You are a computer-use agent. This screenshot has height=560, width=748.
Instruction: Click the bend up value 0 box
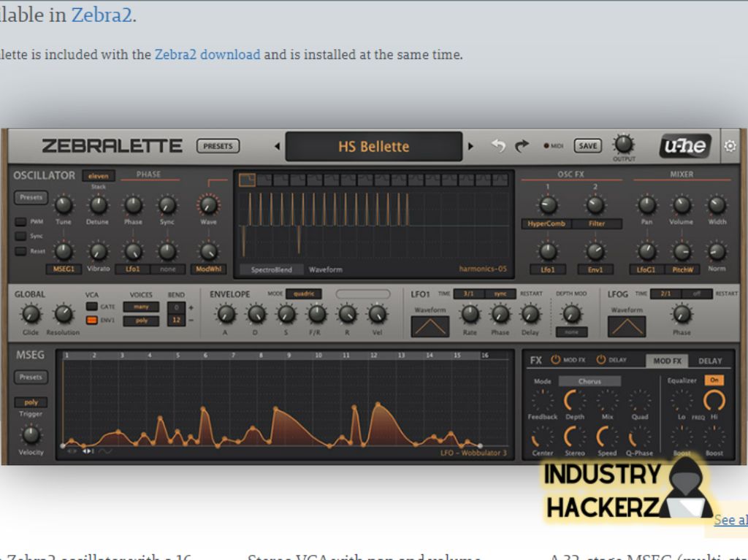tap(176, 307)
